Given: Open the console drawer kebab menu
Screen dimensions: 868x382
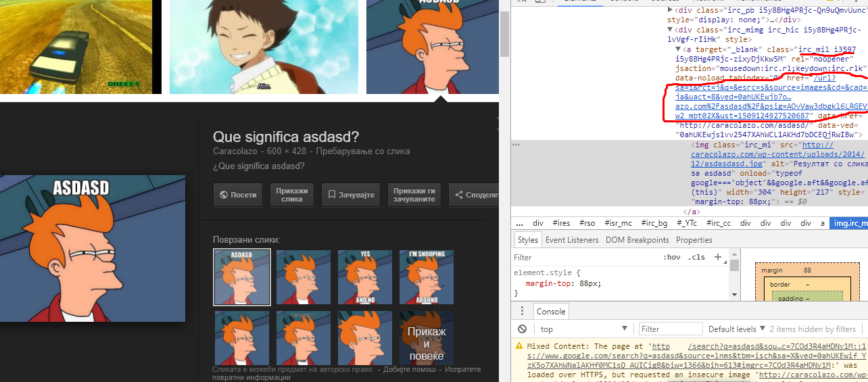Looking at the screenshot, I should click(x=522, y=311).
